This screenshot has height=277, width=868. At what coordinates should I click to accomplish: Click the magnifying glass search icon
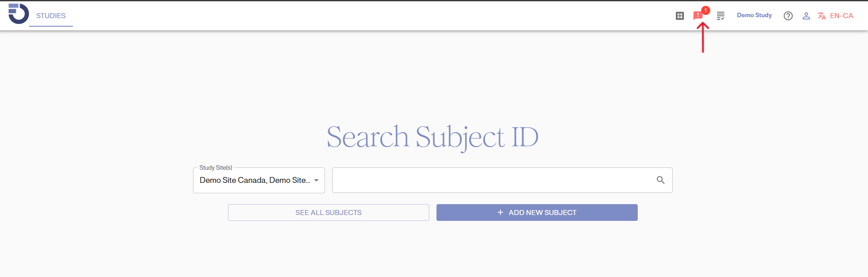[x=660, y=180]
